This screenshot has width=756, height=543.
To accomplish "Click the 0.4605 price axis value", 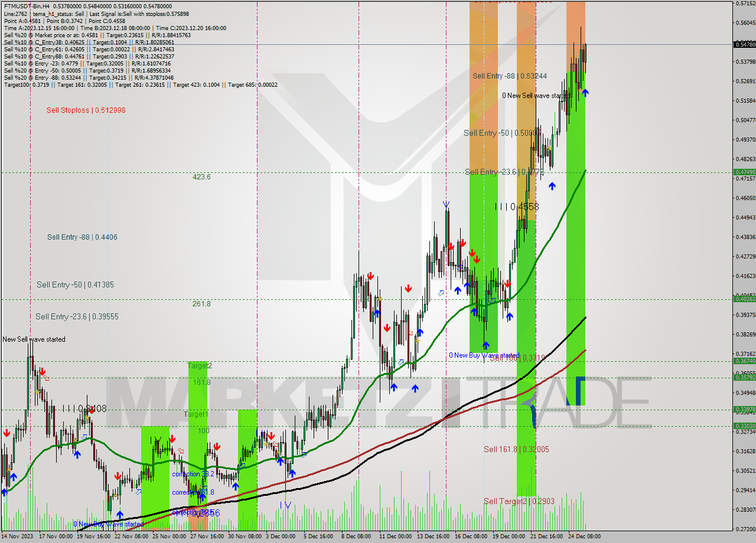I will [x=745, y=198].
